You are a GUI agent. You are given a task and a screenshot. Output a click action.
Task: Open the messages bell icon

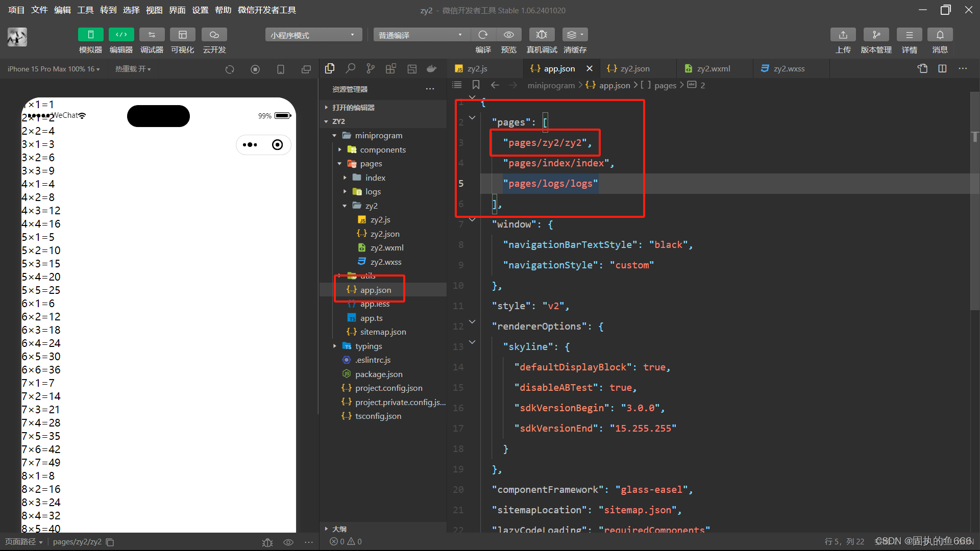(940, 35)
